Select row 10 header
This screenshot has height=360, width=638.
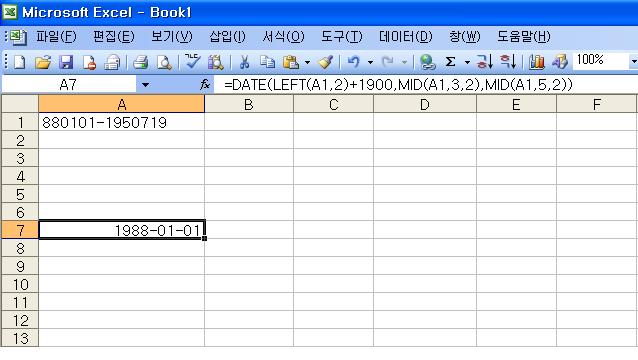[x=20, y=284]
